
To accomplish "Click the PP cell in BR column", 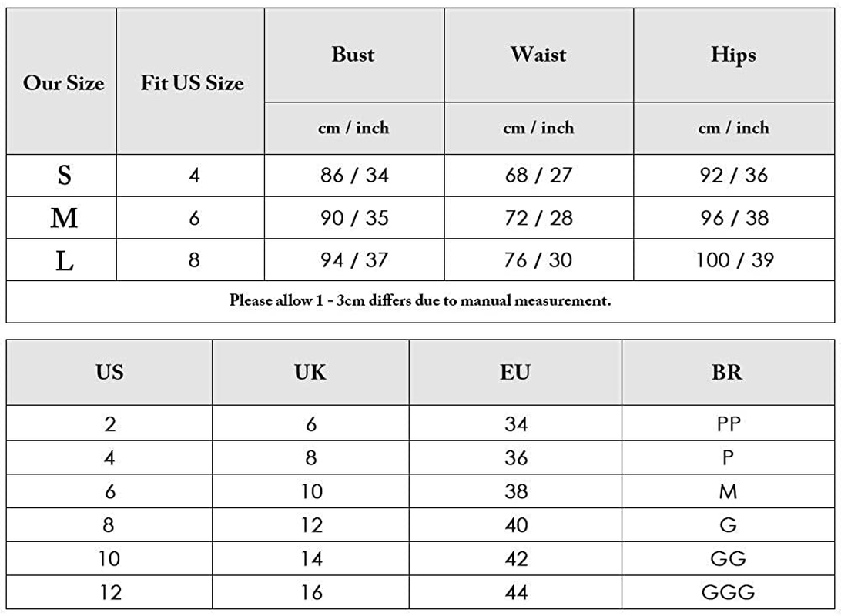I will [x=728, y=423].
